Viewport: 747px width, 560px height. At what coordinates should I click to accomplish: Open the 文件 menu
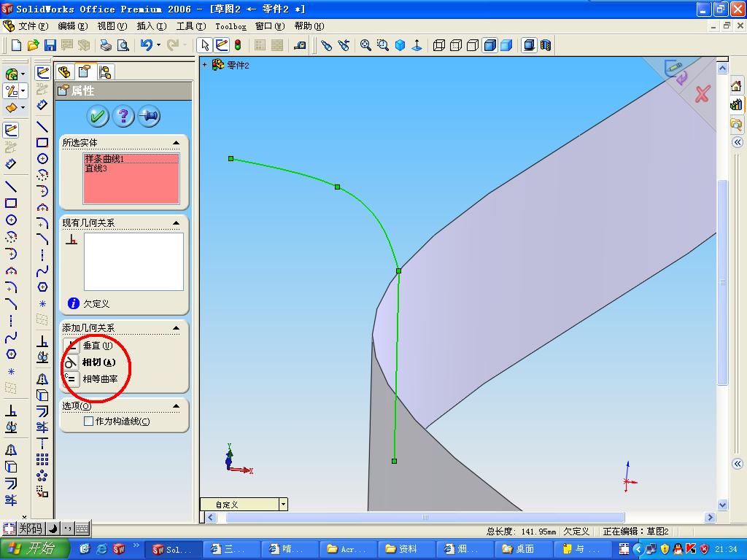point(34,26)
